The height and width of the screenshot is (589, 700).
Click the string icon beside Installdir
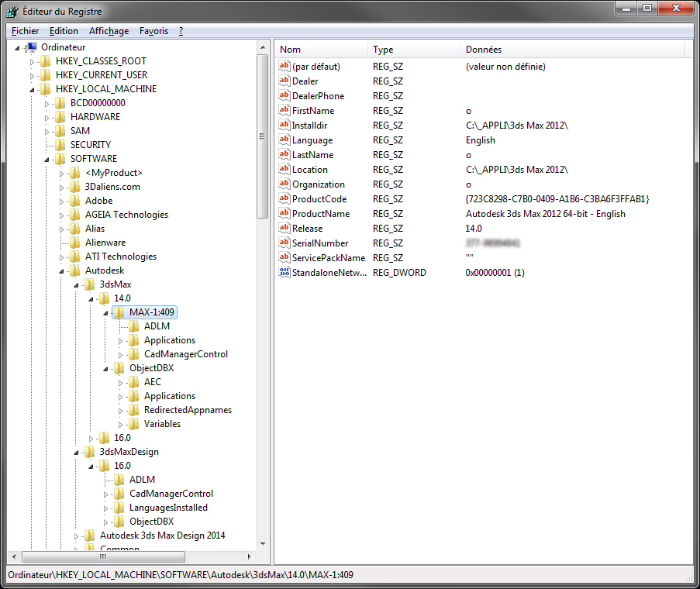284,125
